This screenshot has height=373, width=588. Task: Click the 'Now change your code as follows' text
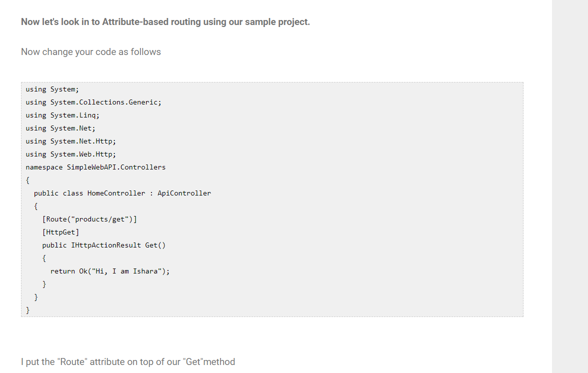[91, 52]
